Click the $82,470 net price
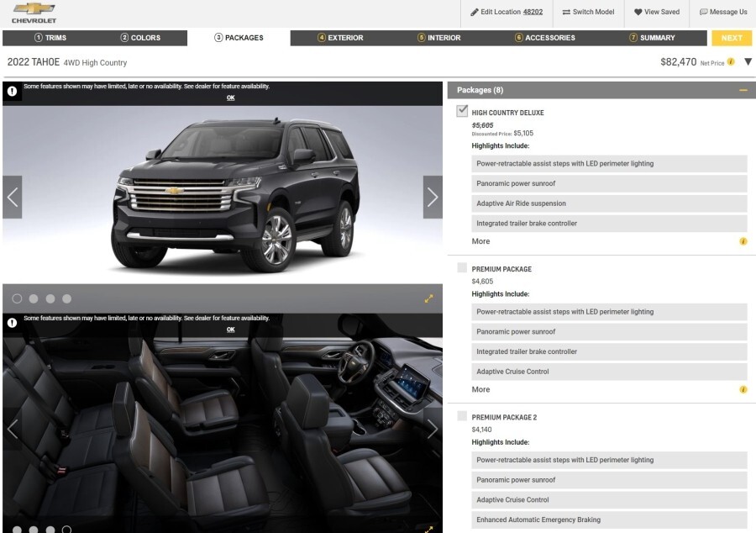This screenshot has width=756, height=533. click(678, 61)
